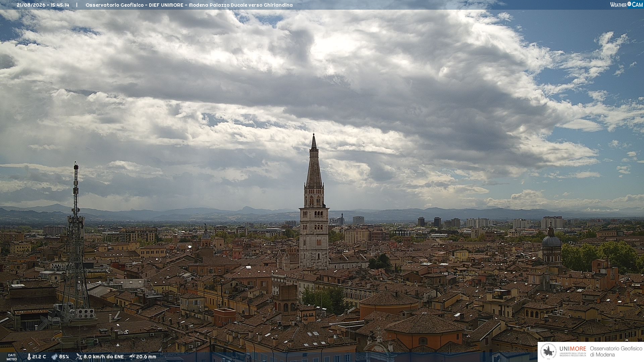644x362 pixels.
Task: Click the lattice radio antenna tower
Action: tap(76, 241)
